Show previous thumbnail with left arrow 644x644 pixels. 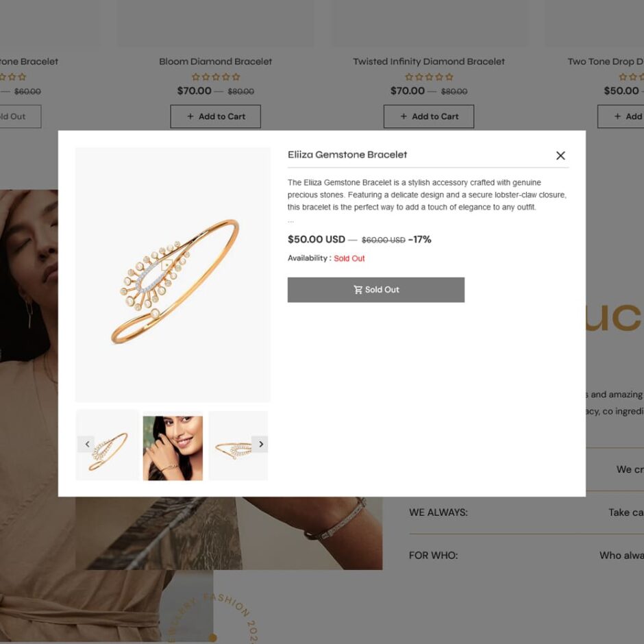(86, 444)
